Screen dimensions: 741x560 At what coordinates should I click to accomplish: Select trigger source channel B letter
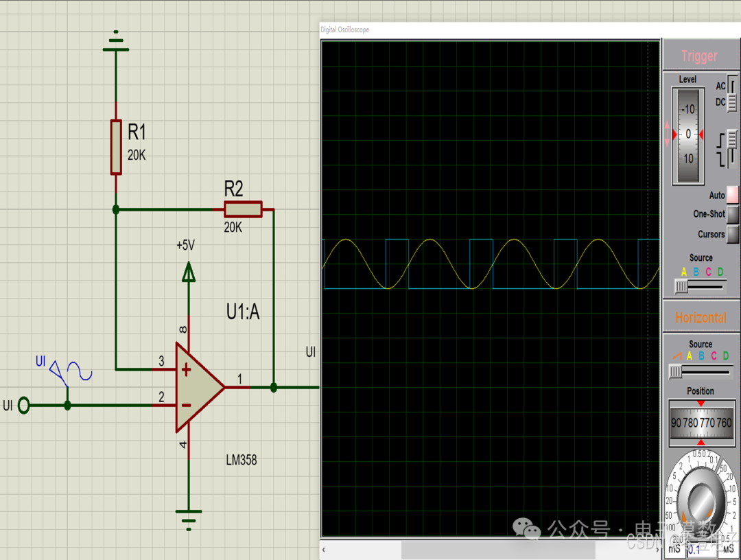[696, 272]
